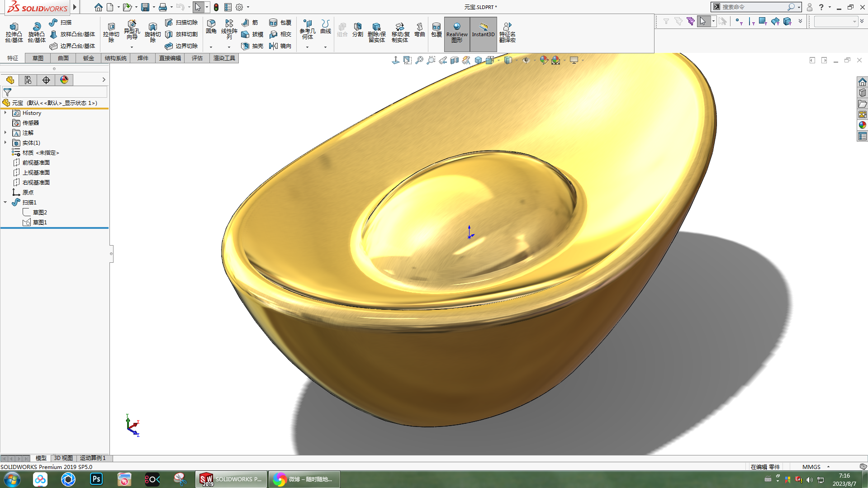Open the hide/show items eye dropdown
Screen dimensions: 868x488
tap(535, 60)
